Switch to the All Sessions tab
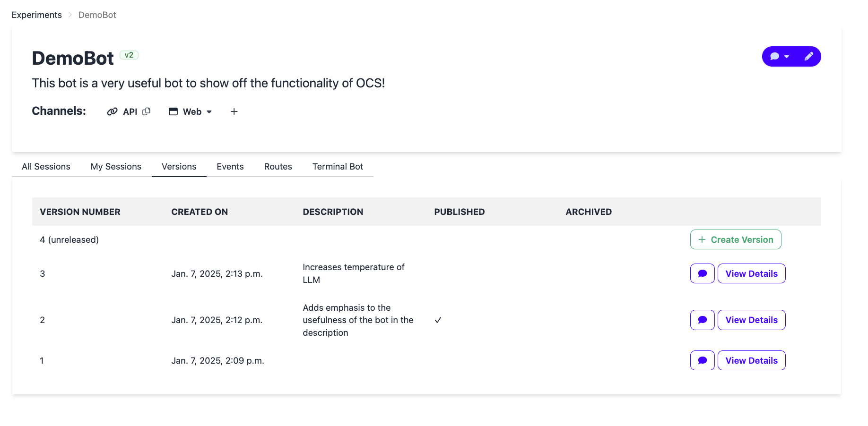The height and width of the screenshot is (426, 868). coord(46,166)
